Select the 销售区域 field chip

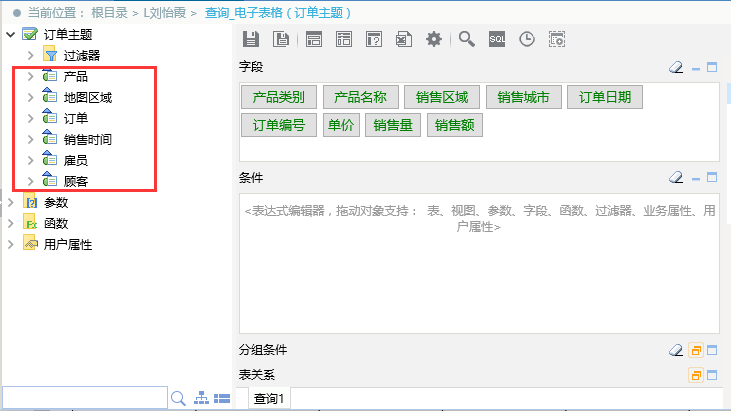442,97
